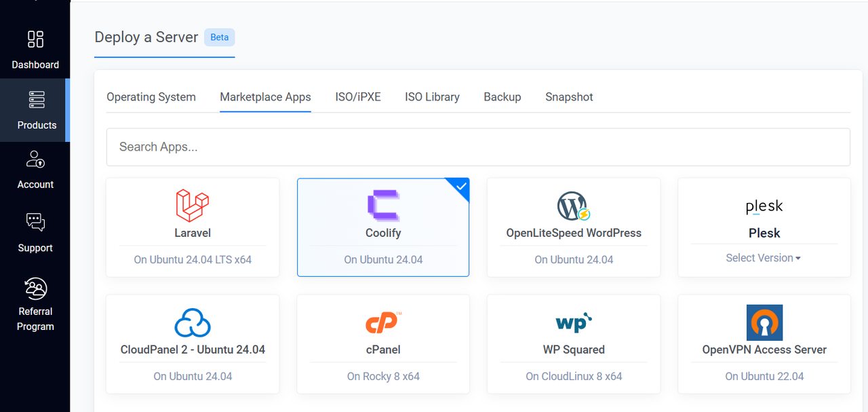Click the OpenVPN Access Server logo

[764, 322]
